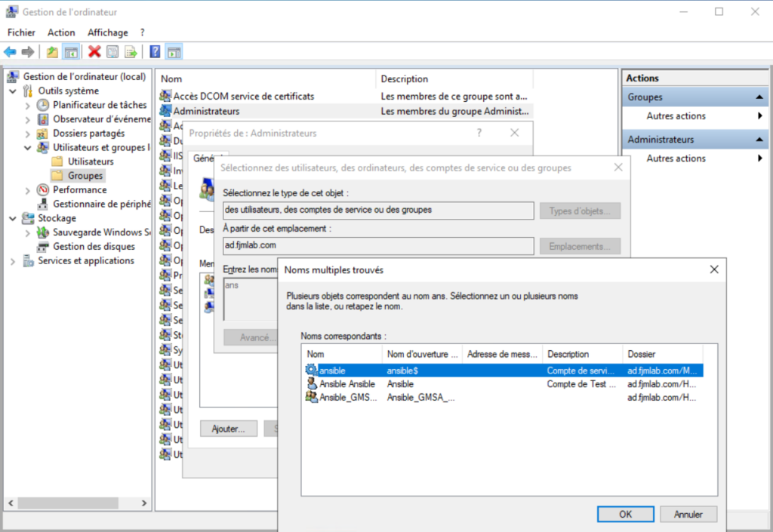The height and width of the screenshot is (532, 773).
Task: Open the Affichage menu
Action: coord(107,32)
